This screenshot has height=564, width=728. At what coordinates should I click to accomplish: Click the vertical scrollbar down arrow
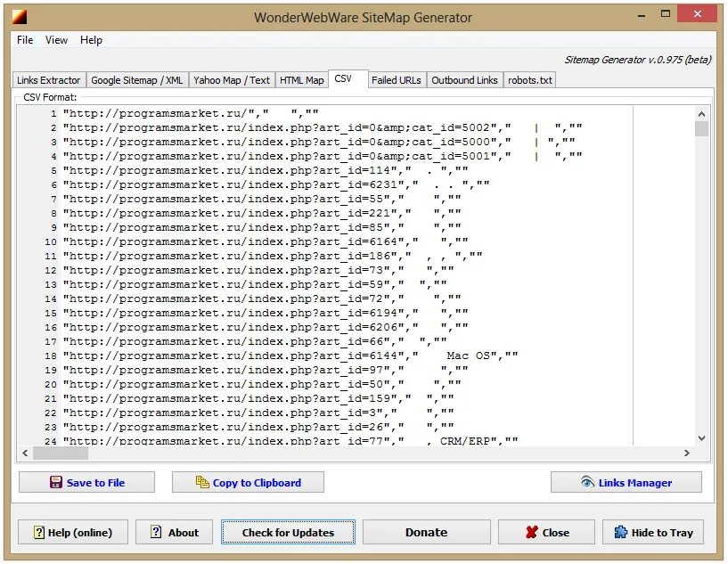pos(701,438)
